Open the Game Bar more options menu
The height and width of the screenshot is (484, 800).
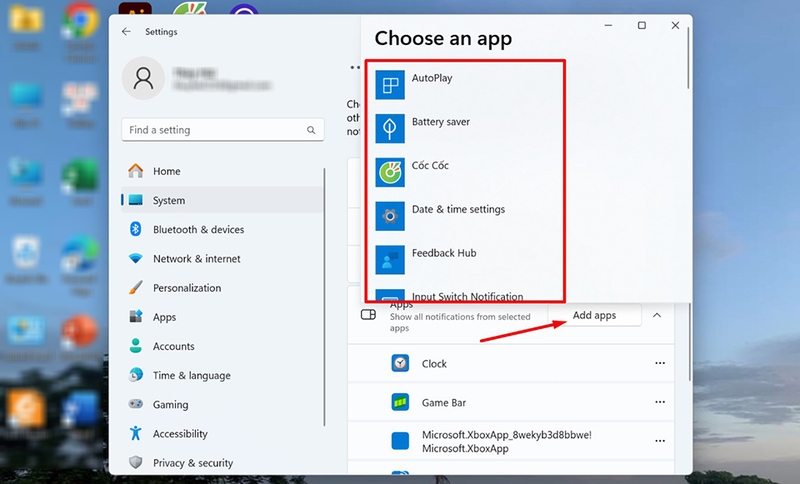click(660, 402)
